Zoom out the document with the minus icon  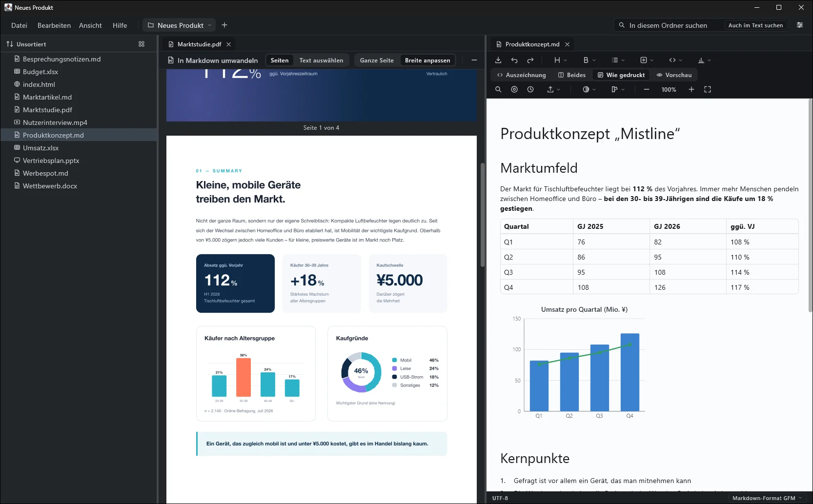click(647, 89)
